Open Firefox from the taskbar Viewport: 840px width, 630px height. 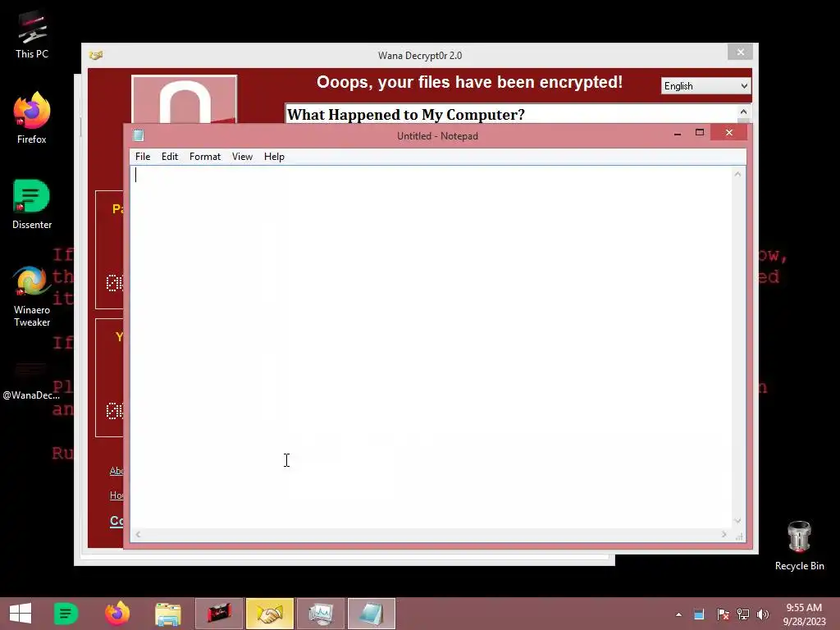pos(117,614)
